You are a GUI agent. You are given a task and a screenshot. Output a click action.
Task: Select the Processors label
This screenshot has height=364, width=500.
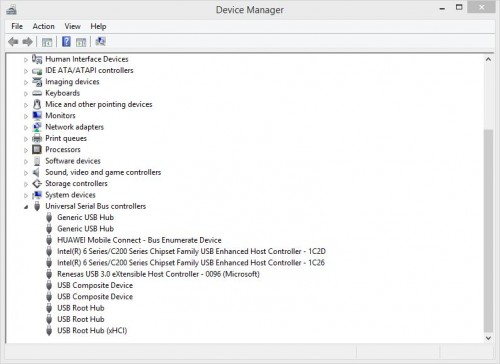[63, 150]
